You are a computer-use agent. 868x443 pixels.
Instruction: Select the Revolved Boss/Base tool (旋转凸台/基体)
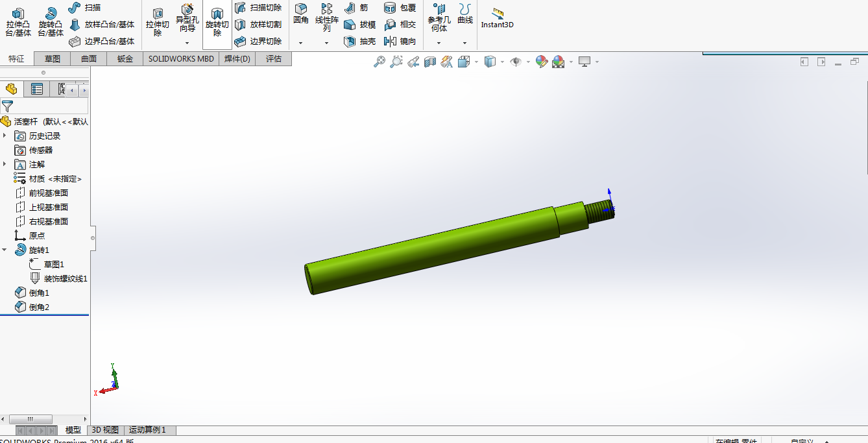click(x=51, y=22)
